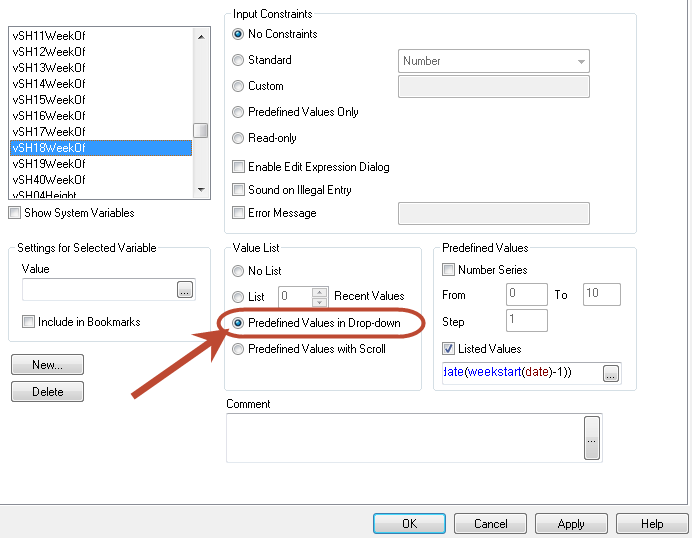Enable the Show System Variables checkbox
692x538 pixels.
pyautogui.click(x=15, y=213)
